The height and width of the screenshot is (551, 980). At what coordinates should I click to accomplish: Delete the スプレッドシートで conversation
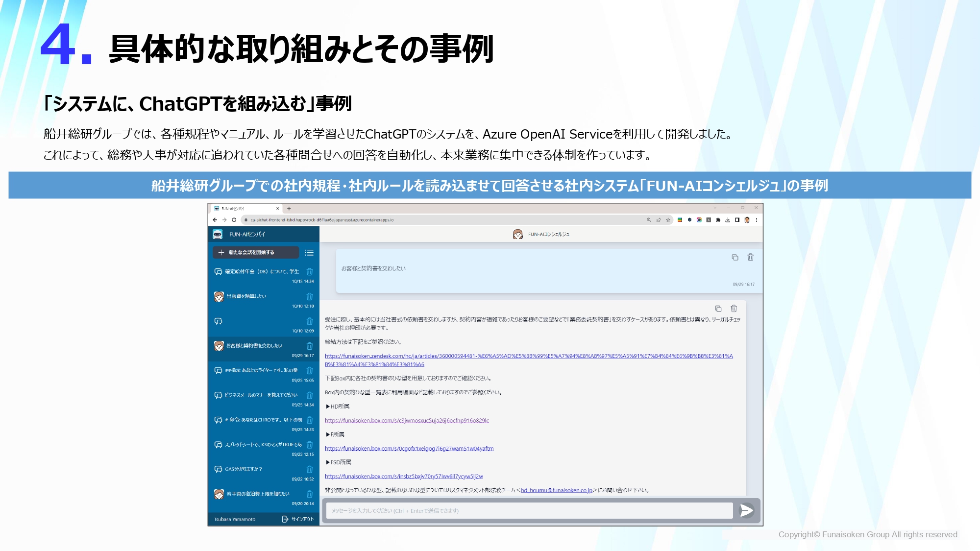[310, 445]
